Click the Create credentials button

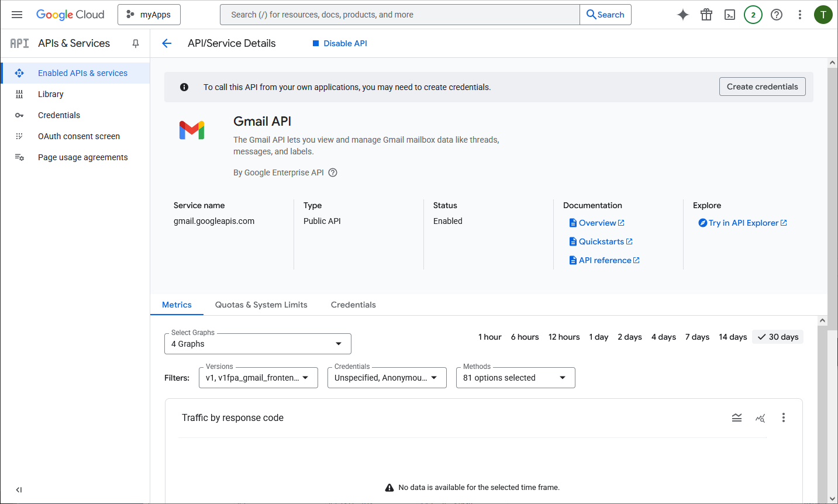[x=762, y=87]
